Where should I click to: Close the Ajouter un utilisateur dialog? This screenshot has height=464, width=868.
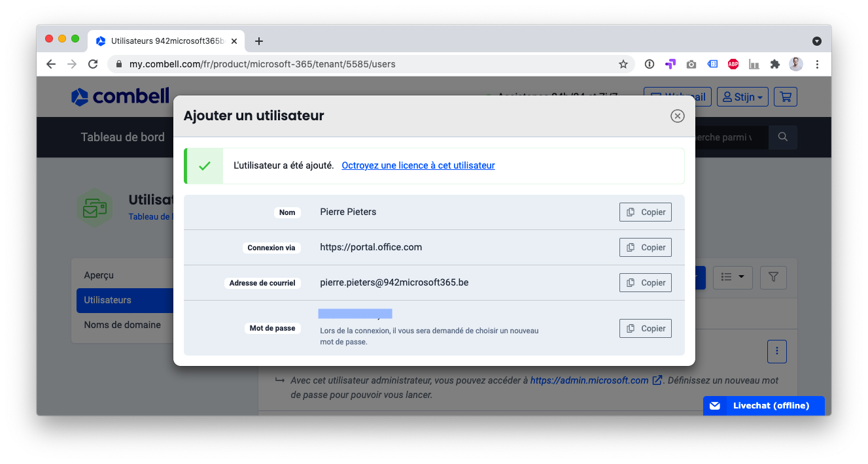(677, 116)
